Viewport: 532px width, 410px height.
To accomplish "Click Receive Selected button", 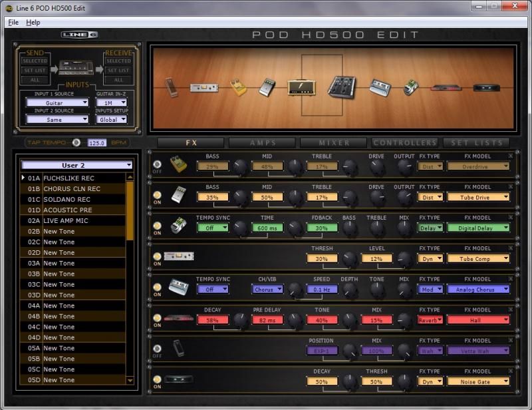I will point(118,61).
